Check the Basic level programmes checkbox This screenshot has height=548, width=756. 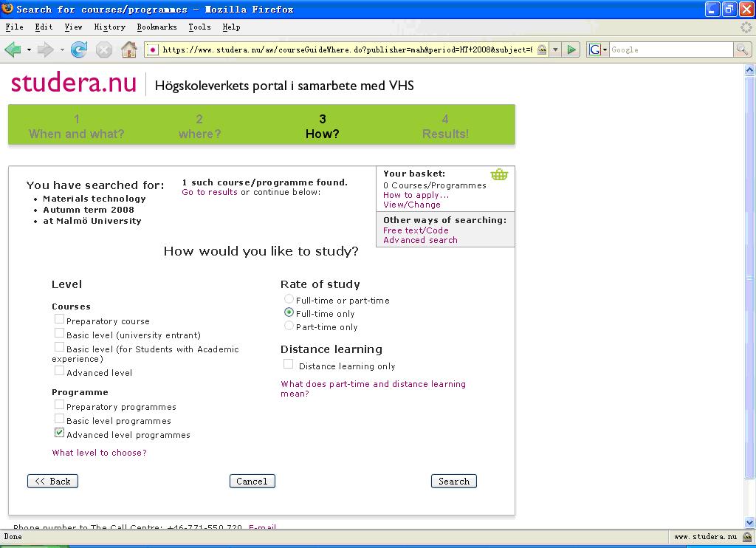(x=59, y=419)
